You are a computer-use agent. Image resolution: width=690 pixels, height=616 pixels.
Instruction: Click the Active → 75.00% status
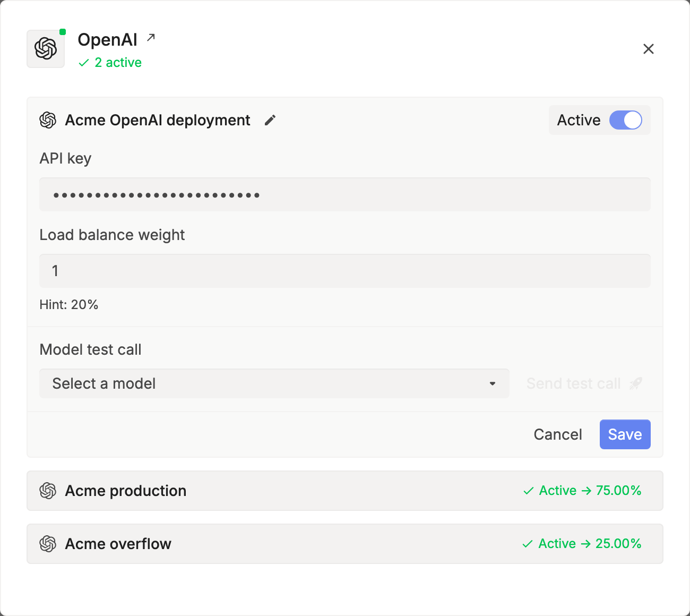click(582, 491)
